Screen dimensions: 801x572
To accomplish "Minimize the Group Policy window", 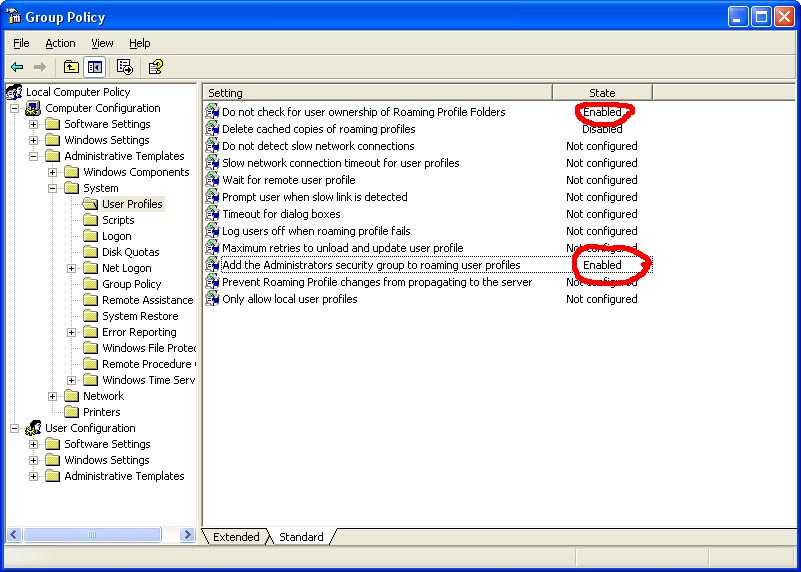I will [x=738, y=17].
